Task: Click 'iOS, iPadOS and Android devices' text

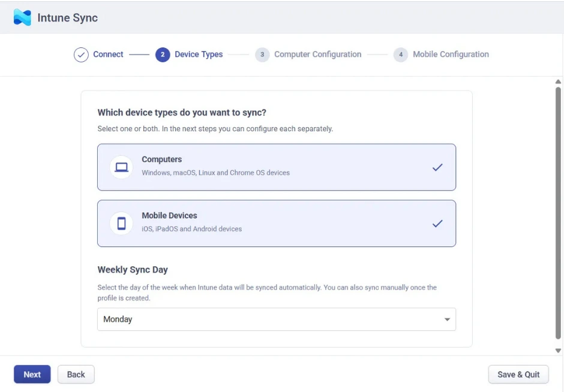Action: [192, 229]
